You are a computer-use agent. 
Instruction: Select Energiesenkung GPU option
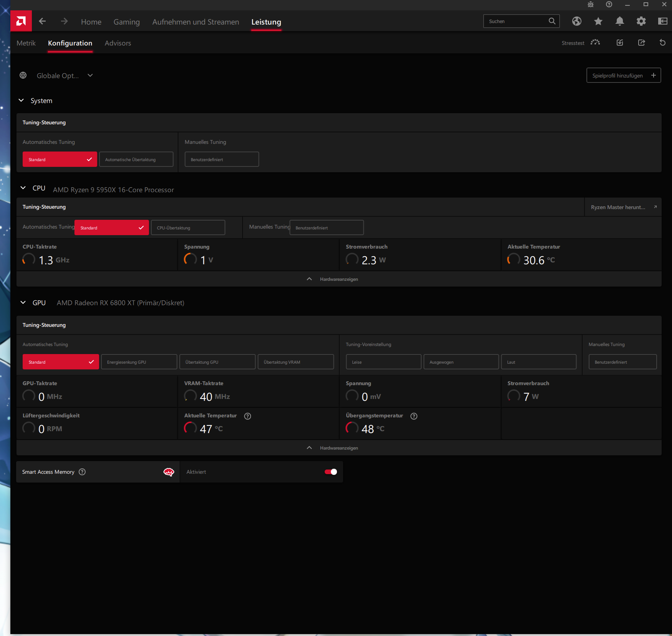click(x=139, y=362)
